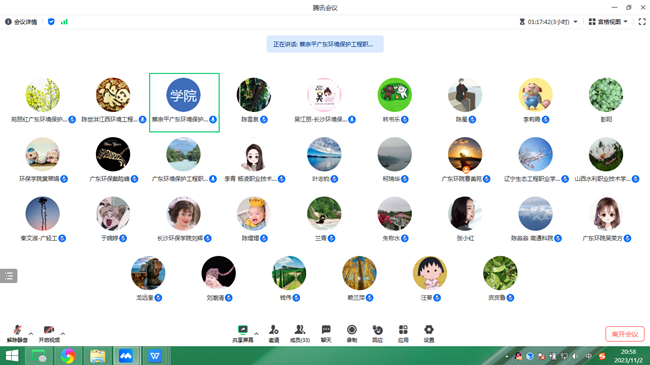Leave the meeting (离开会议)
The height and width of the screenshot is (365, 650).
tap(625, 334)
